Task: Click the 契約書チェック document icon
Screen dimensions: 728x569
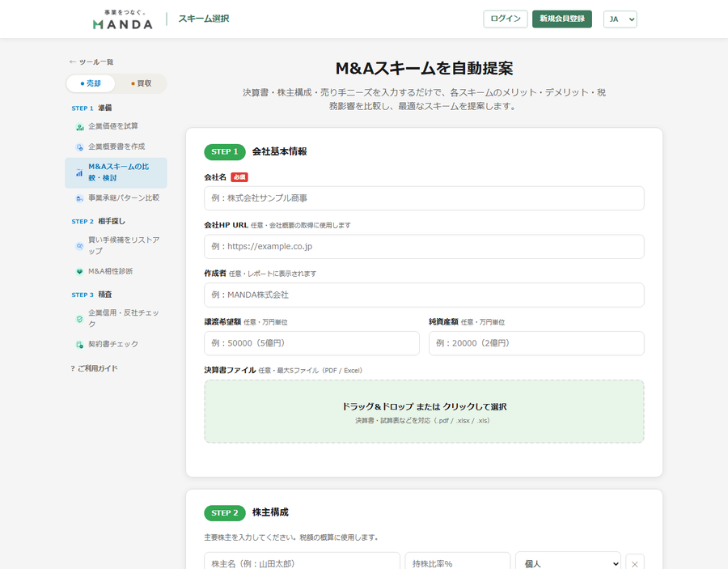Action: click(80, 345)
